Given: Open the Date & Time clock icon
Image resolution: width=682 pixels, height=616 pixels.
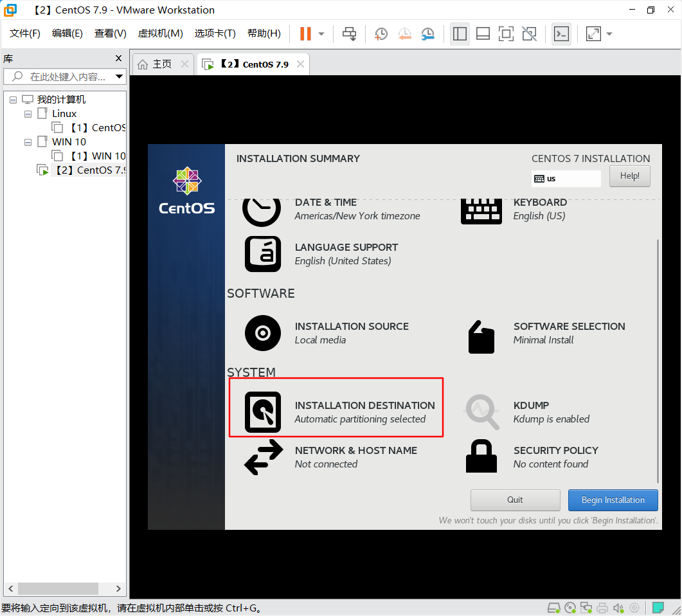Looking at the screenshot, I should (262, 212).
